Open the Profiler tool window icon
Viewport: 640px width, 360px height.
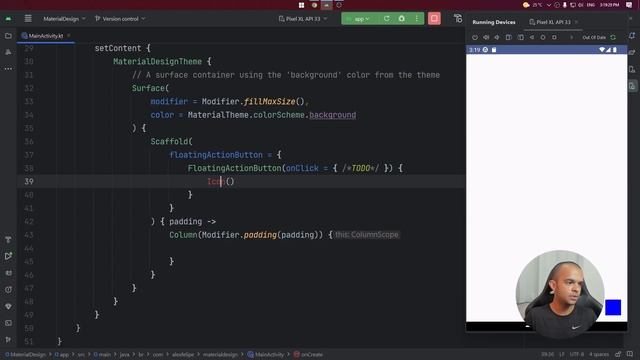(8, 289)
